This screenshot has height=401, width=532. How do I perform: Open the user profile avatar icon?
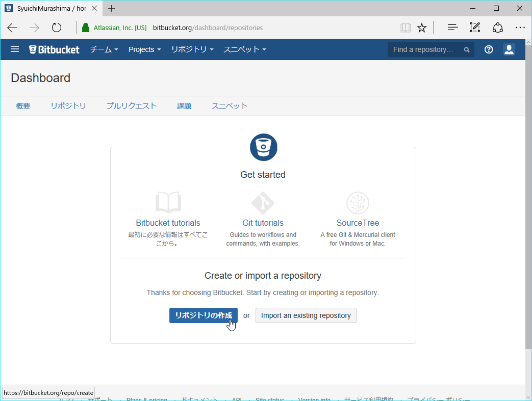[509, 49]
